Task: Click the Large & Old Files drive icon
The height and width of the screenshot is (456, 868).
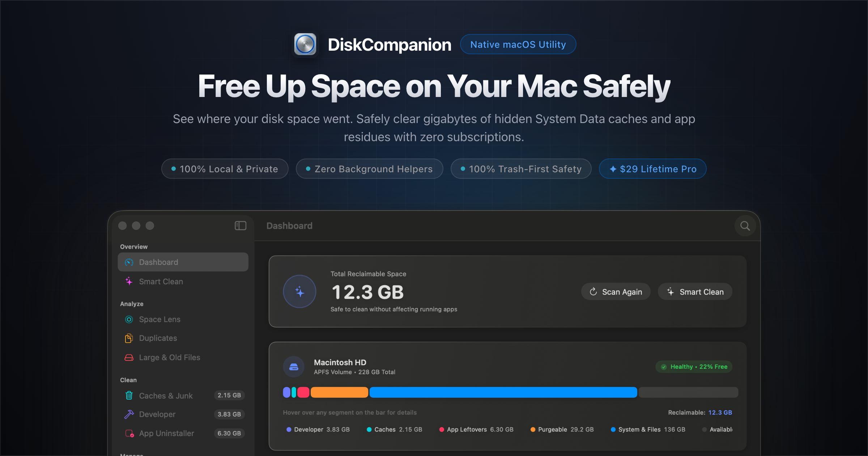Action: coord(129,357)
